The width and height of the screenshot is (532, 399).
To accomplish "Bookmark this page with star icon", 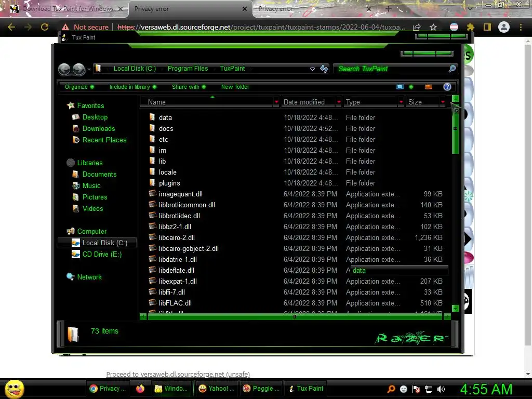I will (433, 27).
